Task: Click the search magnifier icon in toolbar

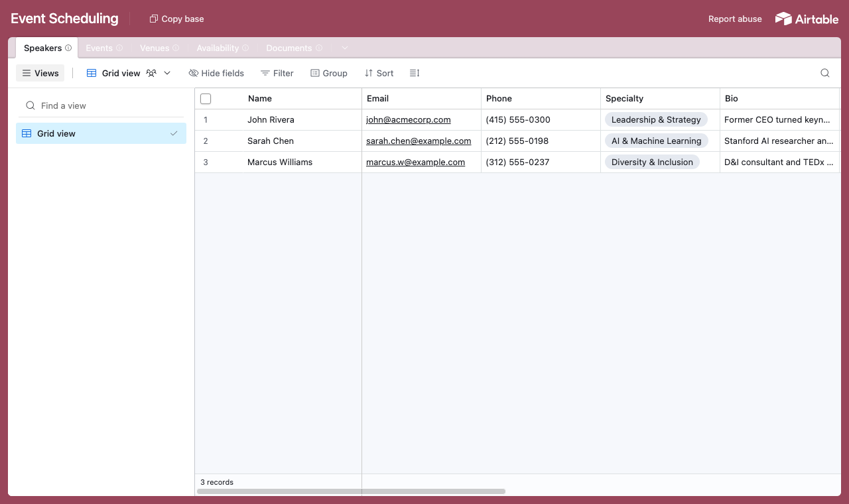Action: point(825,73)
